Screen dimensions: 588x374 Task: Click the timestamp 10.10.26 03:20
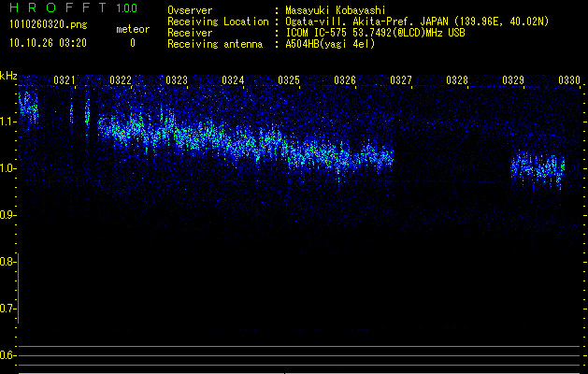48,43
